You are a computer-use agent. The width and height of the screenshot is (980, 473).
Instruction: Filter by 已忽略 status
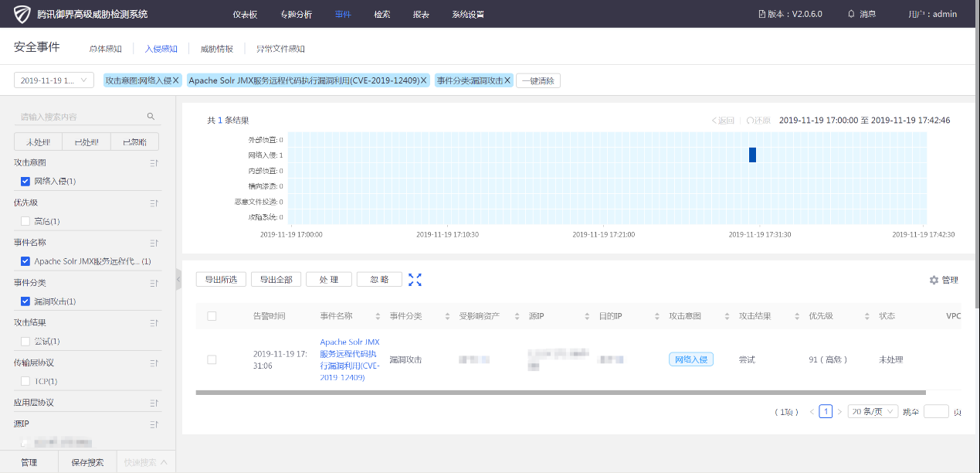tap(134, 141)
